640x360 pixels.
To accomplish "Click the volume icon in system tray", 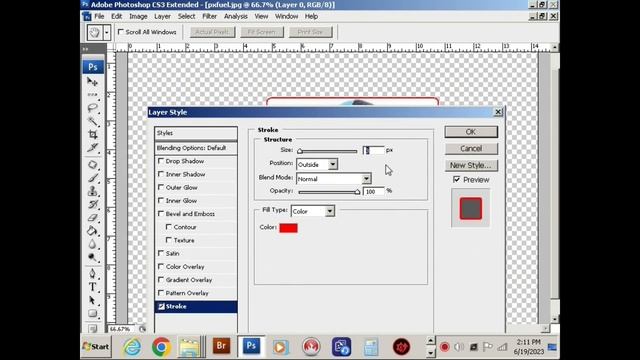I will 459,347.
